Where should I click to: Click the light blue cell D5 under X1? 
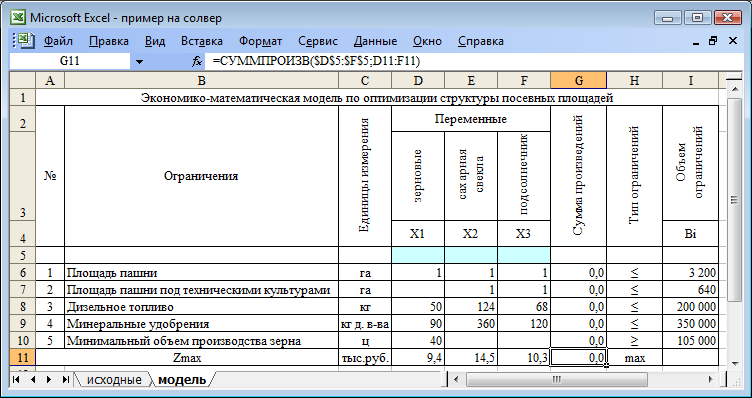click(418, 255)
